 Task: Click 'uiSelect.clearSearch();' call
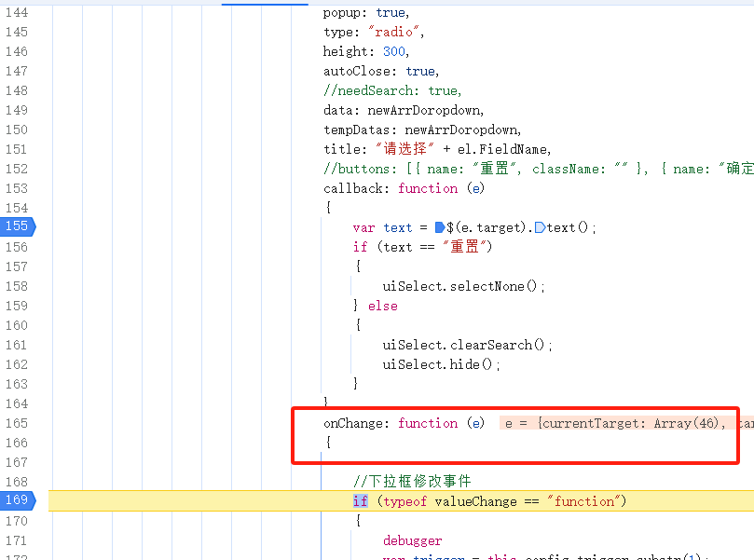coord(467,345)
